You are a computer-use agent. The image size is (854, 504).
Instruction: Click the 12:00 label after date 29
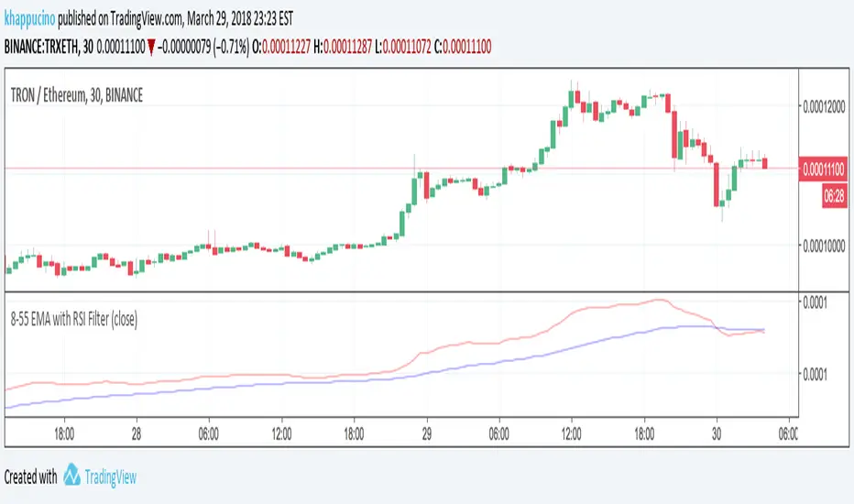572,433
